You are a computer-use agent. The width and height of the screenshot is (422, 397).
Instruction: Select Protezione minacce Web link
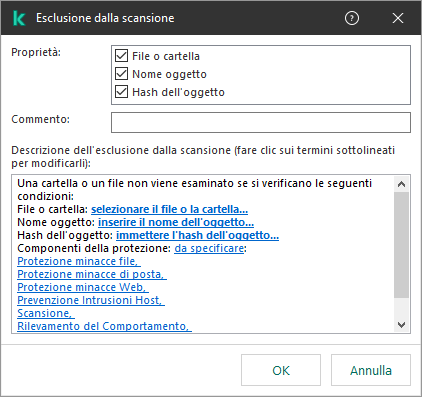coord(83,287)
